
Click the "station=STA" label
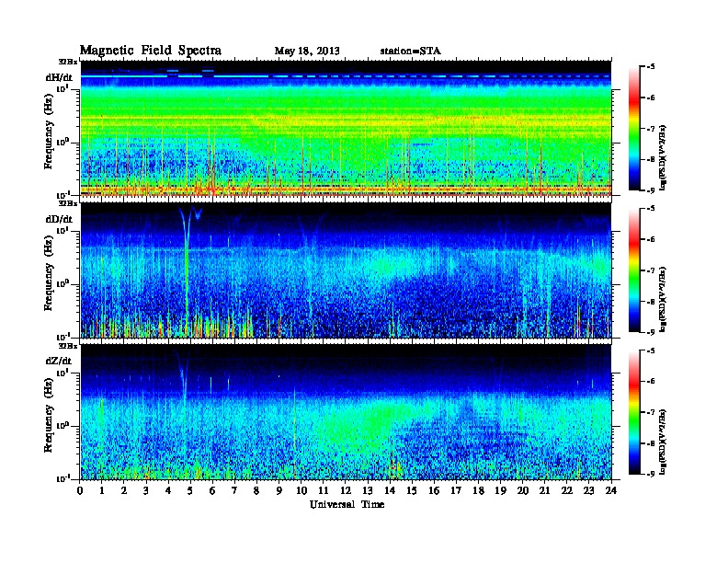point(410,51)
